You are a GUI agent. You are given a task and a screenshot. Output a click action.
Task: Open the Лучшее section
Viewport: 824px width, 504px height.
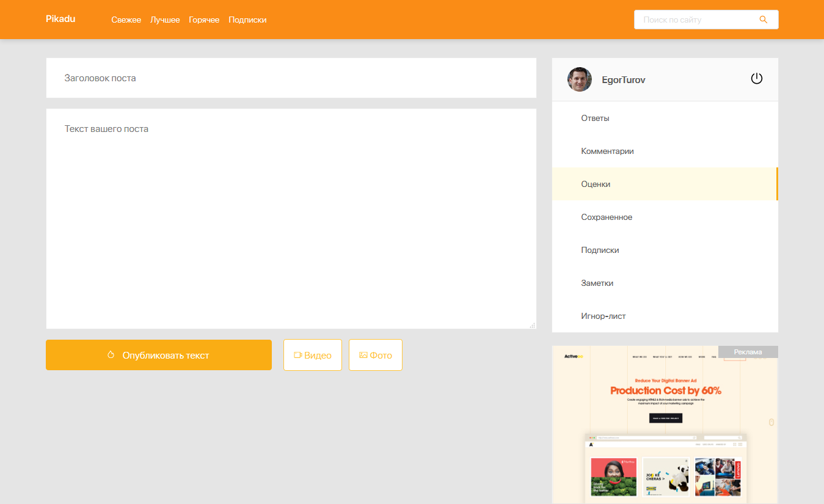point(165,20)
